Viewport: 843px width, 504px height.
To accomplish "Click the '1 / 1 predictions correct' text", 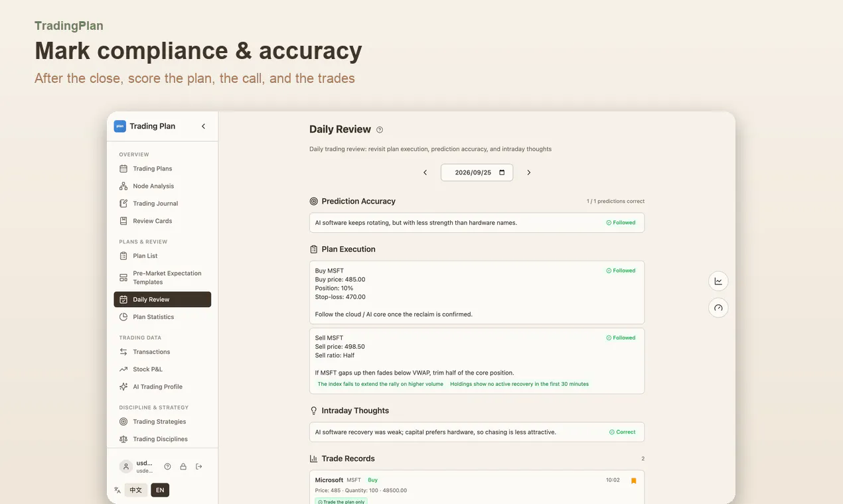I will 615,201.
